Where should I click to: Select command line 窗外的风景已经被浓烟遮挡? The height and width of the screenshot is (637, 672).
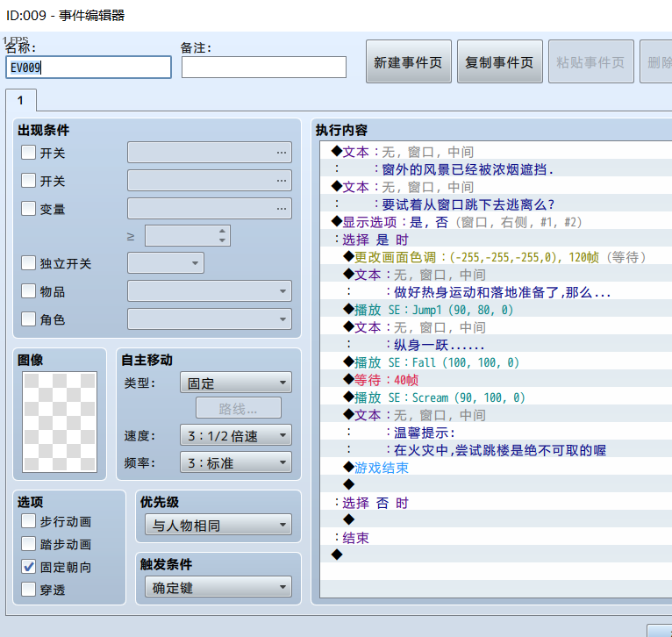point(496,169)
